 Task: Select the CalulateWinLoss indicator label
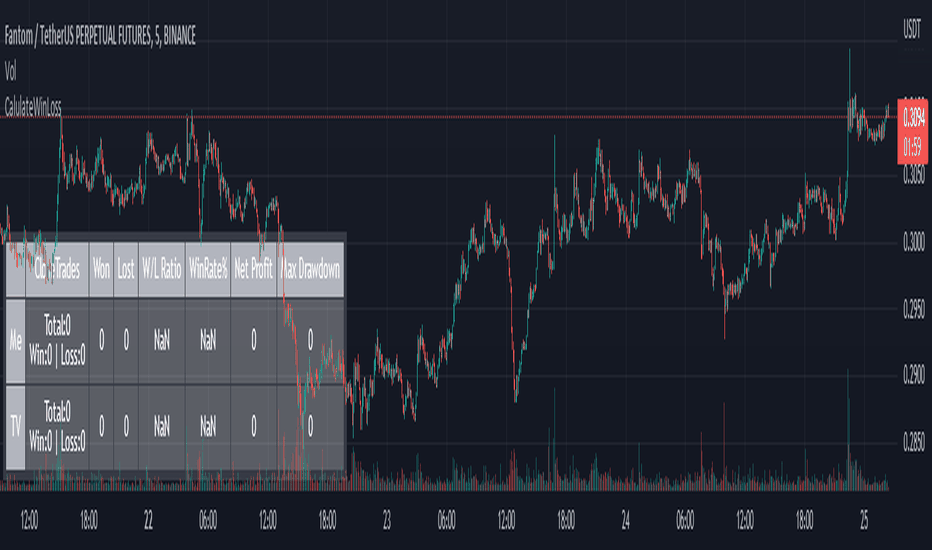coord(33,108)
